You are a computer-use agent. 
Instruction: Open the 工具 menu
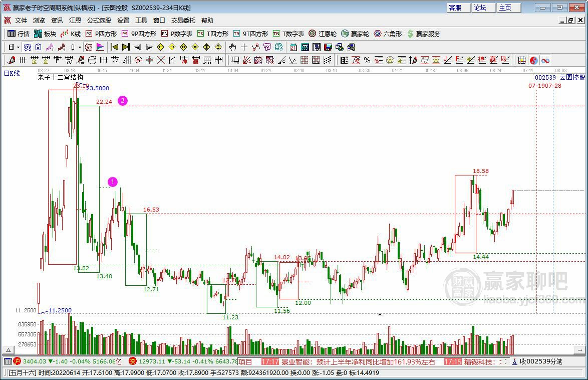pos(141,20)
